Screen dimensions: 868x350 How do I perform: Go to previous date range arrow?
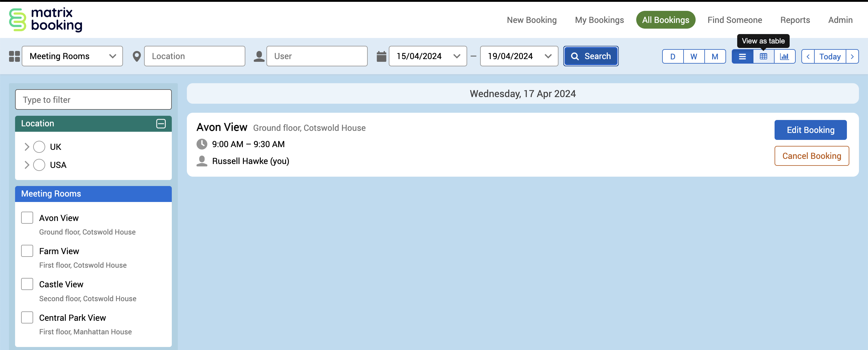pos(808,56)
